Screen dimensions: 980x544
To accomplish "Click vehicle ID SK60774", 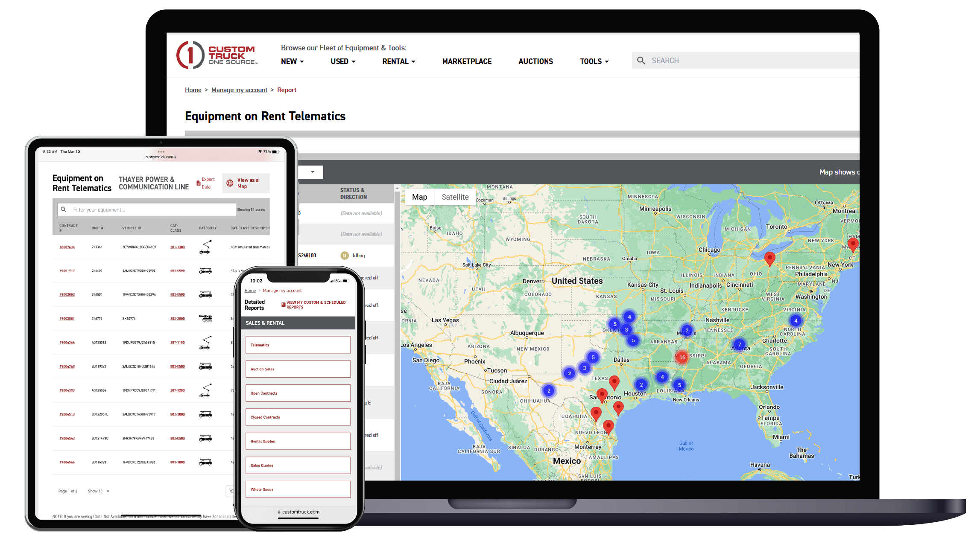I will [129, 319].
